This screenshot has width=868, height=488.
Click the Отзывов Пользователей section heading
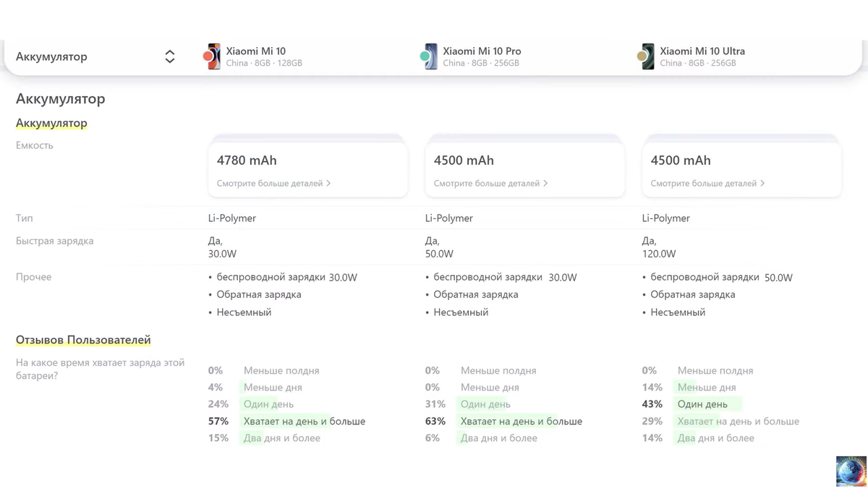tap(83, 340)
